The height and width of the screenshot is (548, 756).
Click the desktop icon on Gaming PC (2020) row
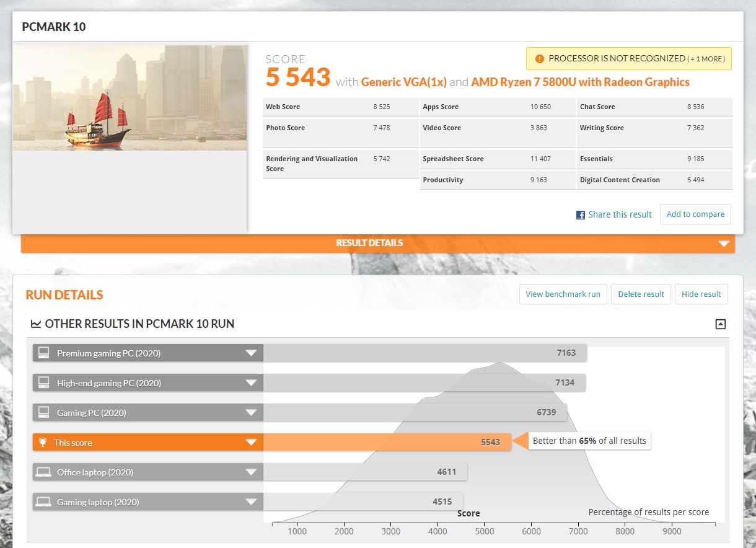tap(43, 413)
